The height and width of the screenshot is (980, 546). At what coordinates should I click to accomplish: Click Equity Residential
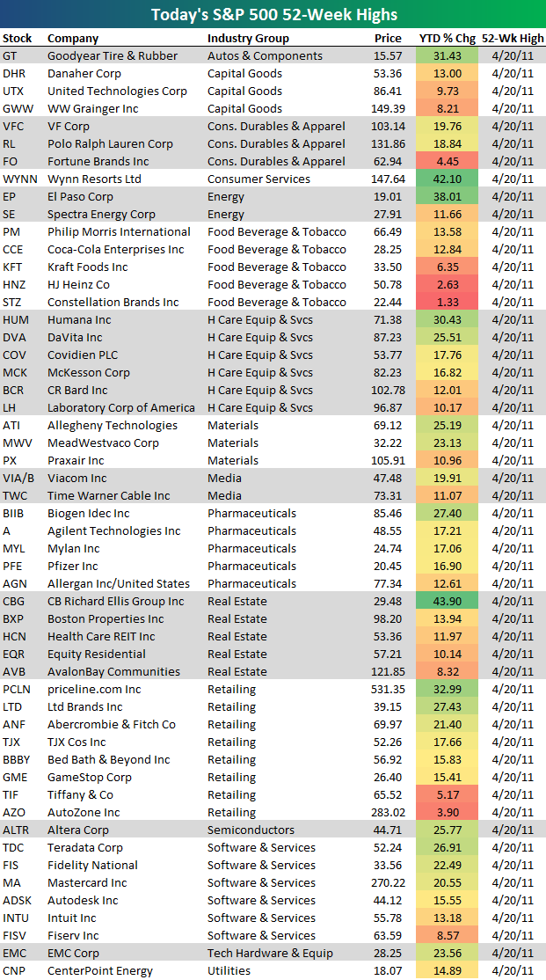point(96,654)
